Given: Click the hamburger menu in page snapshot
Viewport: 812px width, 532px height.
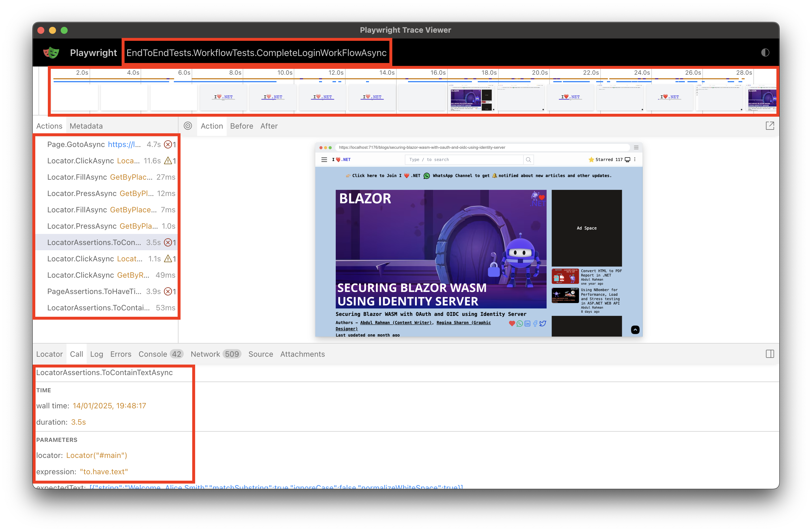Looking at the screenshot, I should click(324, 159).
